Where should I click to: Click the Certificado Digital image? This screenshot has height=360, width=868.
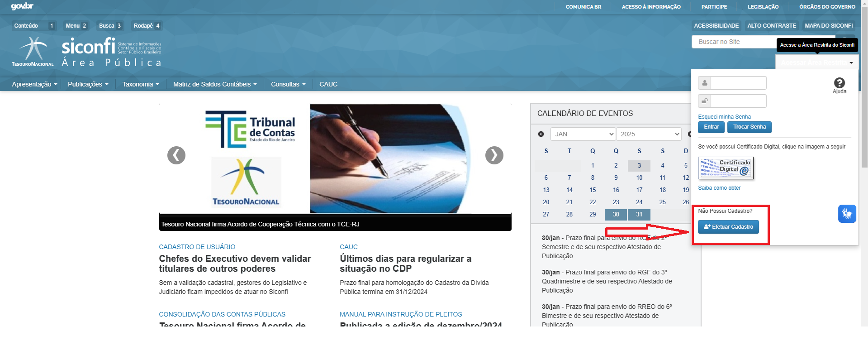click(x=726, y=168)
